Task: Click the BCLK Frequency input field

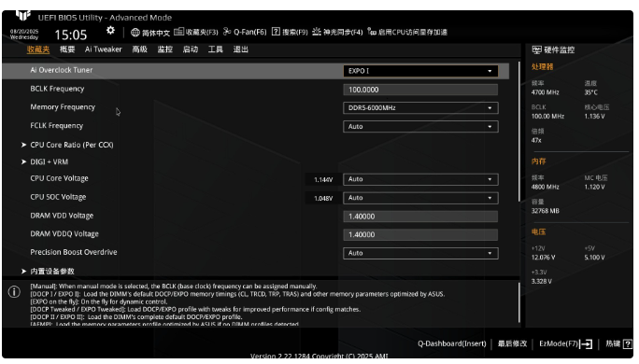Action: tap(420, 90)
